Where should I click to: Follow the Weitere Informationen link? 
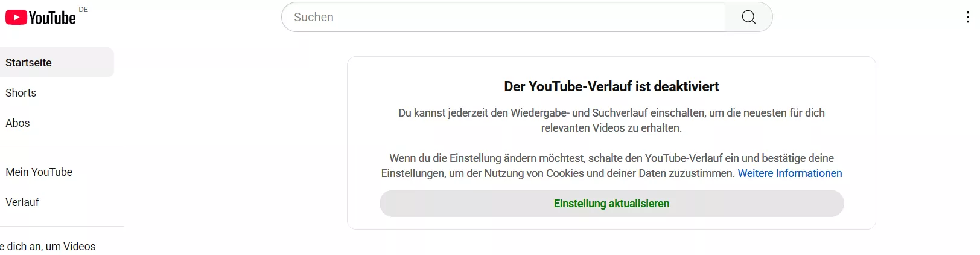tap(790, 173)
